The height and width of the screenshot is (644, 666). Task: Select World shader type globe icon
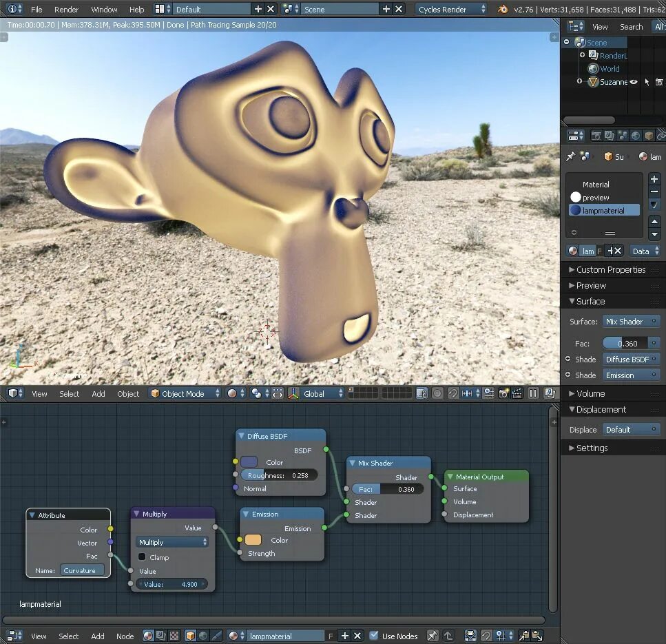pyautogui.click(x=203, y=636)
